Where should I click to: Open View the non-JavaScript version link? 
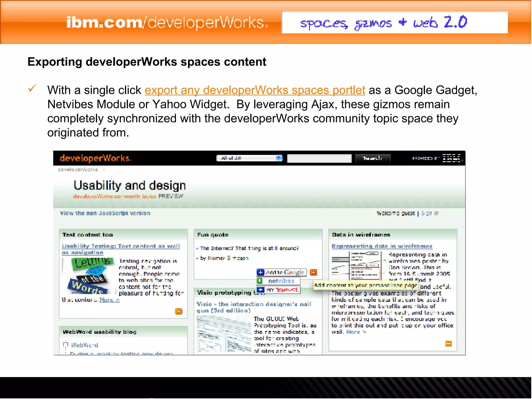pos(105,213)
